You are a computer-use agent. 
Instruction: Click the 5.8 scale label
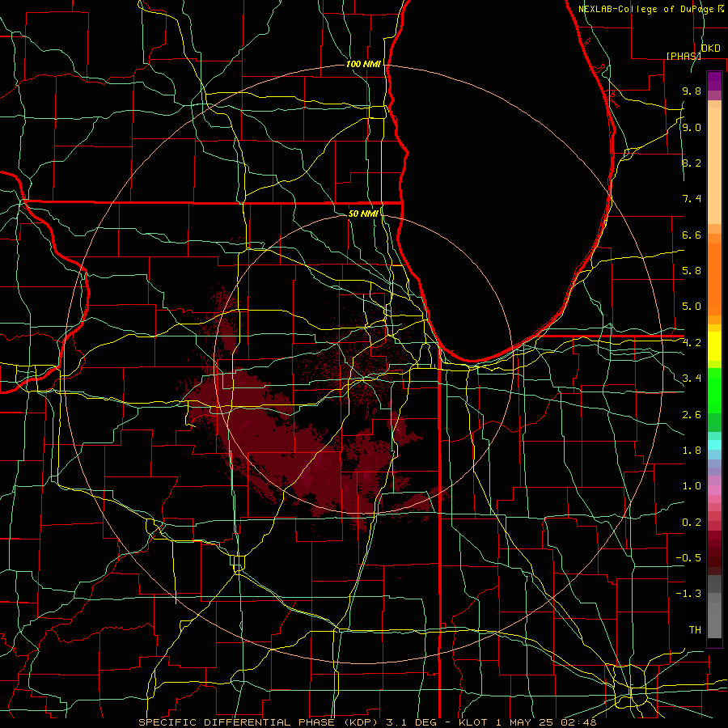(x=692, y=271)
